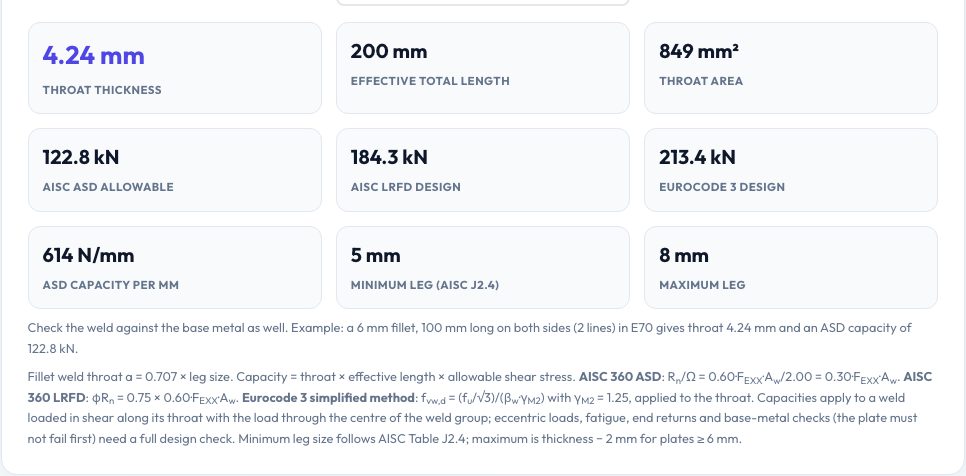Screen dimensions: 966x476
Task: Click the 849 mm² throat area card
Action: 791,68
